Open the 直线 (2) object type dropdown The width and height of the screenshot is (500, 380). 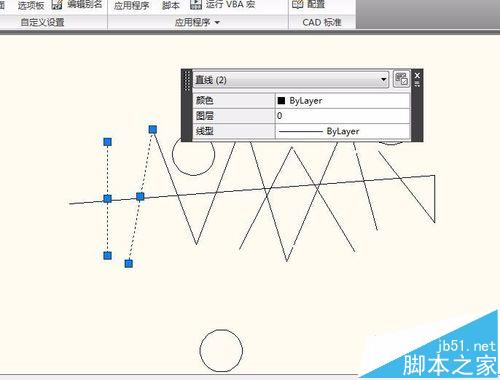pyautogui.click(x=290, y=80)
